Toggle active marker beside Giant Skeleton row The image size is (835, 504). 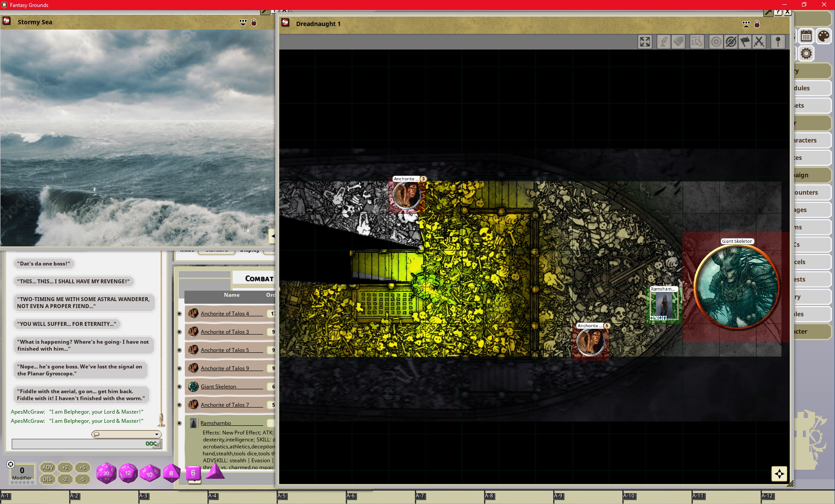tap(179, 387)
